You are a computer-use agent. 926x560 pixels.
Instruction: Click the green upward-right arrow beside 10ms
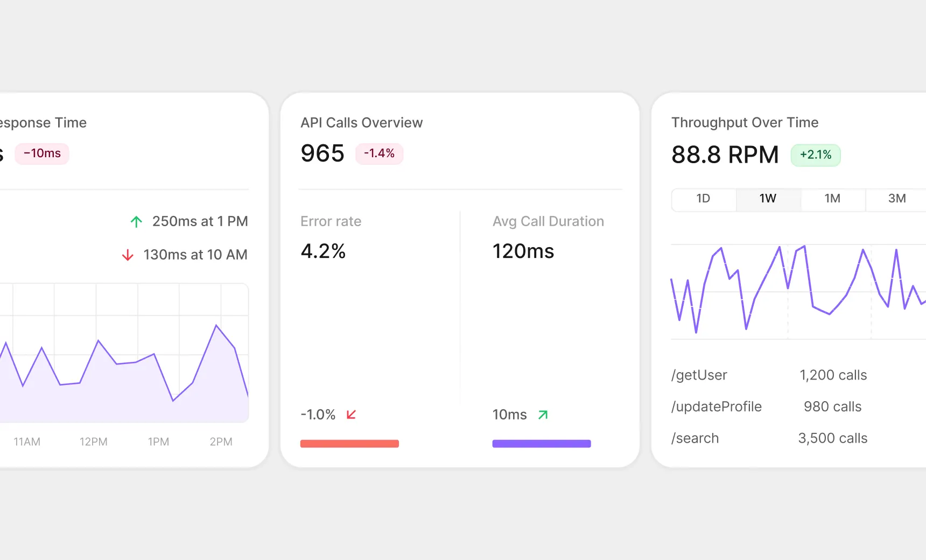pos(544,414)
